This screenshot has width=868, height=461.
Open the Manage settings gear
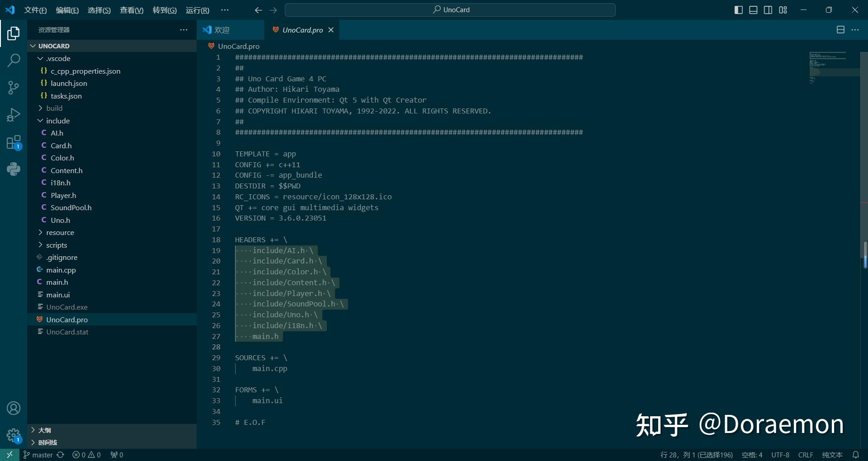(x=14, y=435)
